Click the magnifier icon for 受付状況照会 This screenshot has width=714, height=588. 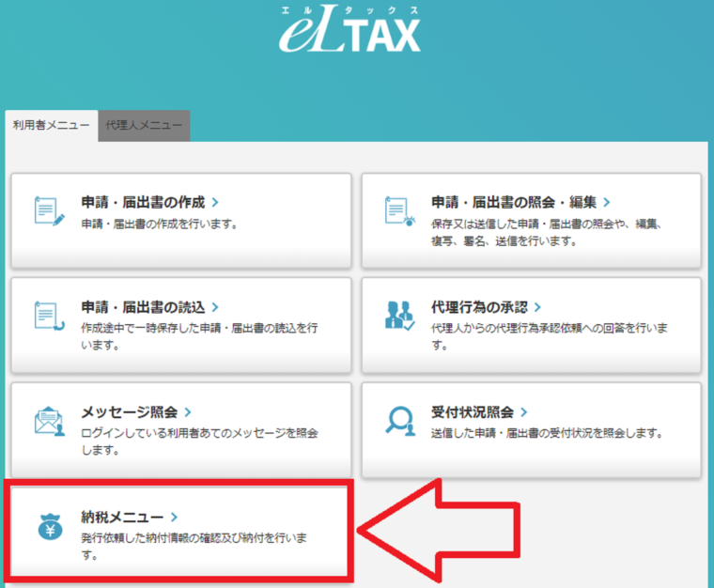(x=401, y=421)
